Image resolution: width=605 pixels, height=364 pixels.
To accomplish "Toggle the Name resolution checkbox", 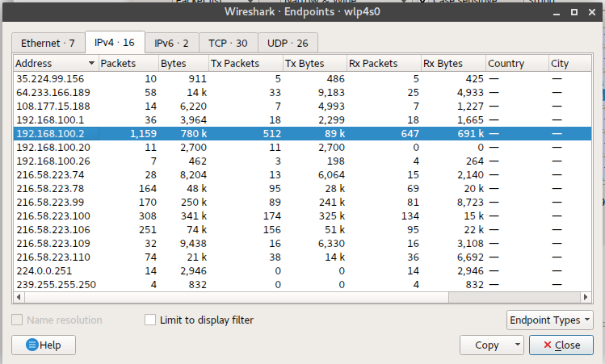I will click(x=18, y=320).
